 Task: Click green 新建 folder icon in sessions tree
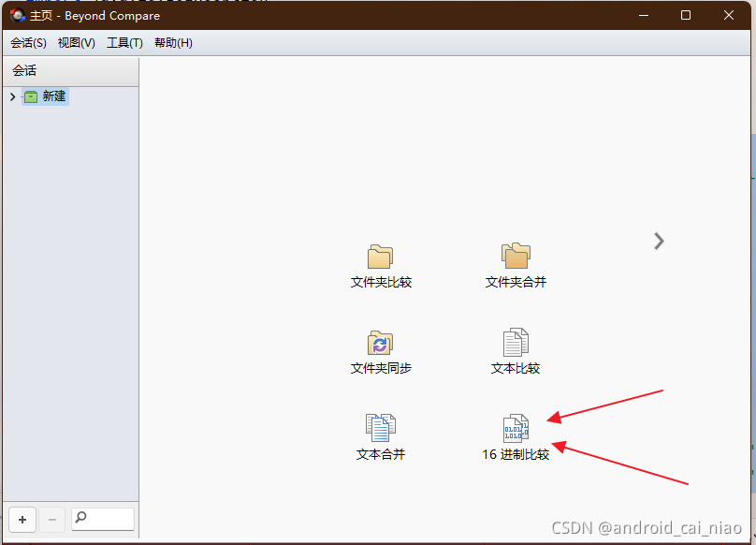[x=31, y=96]
